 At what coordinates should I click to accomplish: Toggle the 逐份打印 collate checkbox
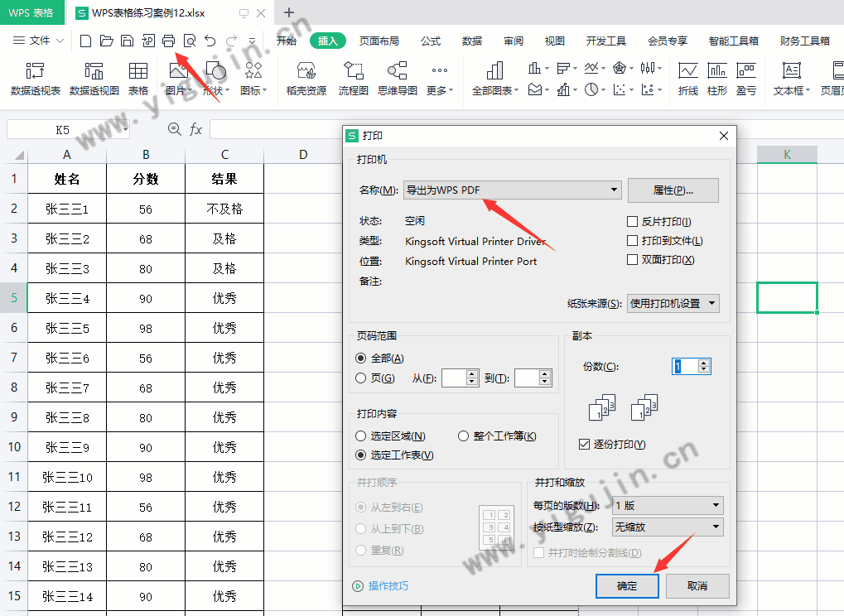(x=584, y=445)
